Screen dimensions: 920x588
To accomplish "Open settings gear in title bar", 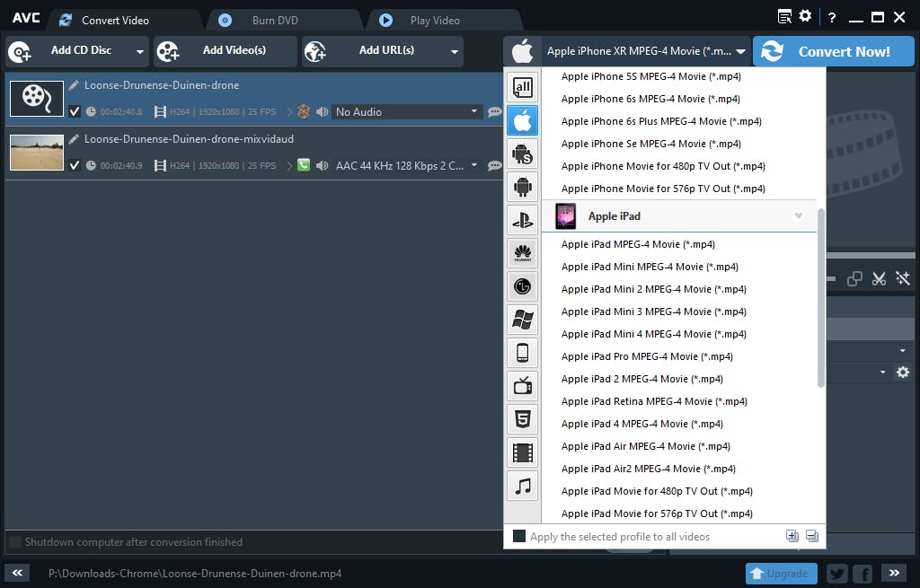I will point(805,16).
